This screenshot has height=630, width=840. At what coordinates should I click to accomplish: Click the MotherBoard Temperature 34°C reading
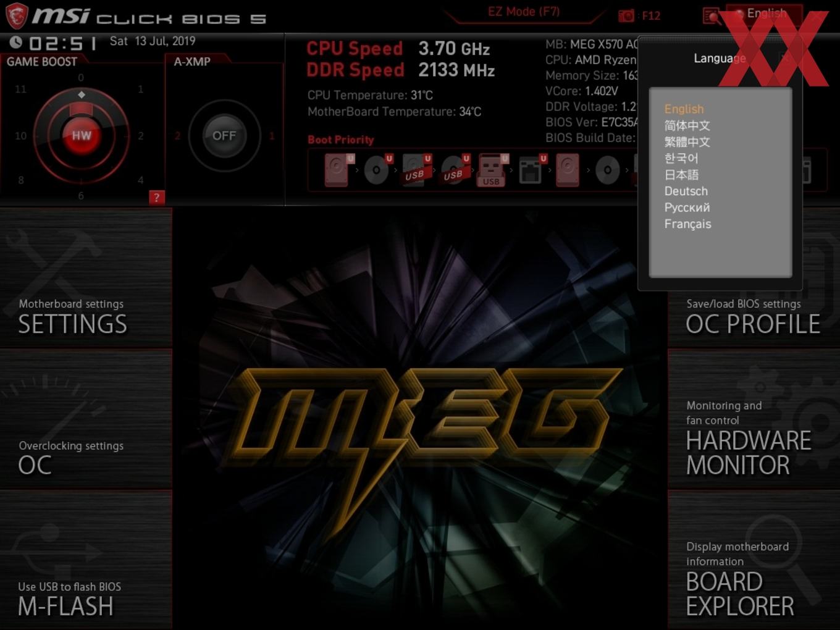click(394, 112)
